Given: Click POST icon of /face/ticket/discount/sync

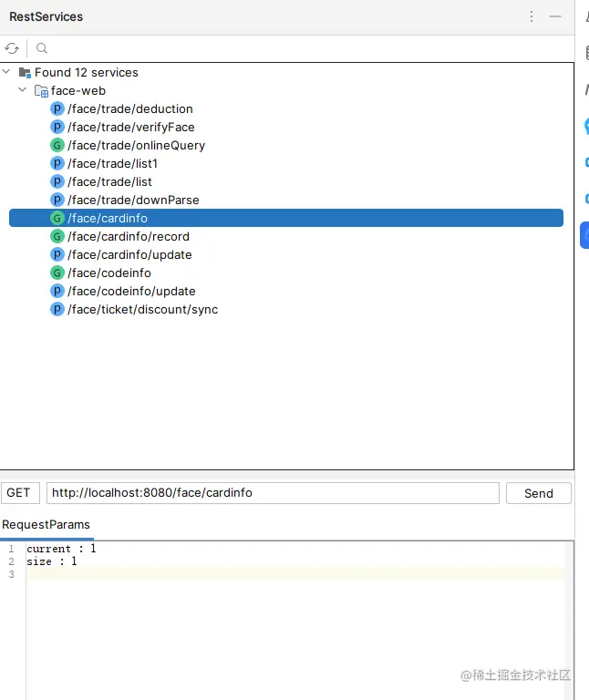Looking at the screenshot, I should point(57,309).
